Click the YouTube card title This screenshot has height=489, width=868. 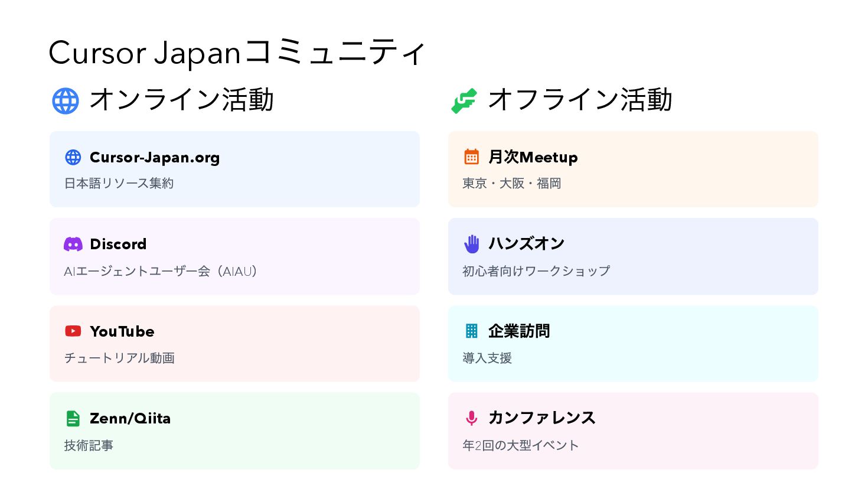pyautogui.click(x=122, y=332)
